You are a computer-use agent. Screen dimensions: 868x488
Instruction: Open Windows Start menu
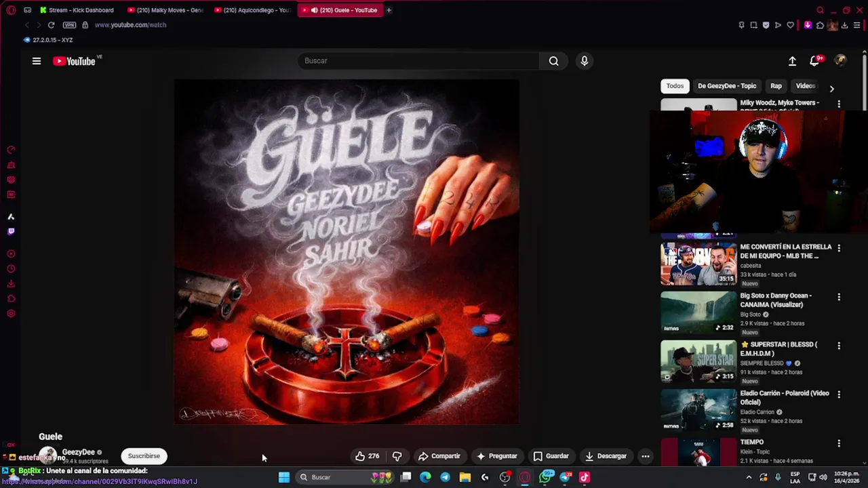click(x=284, y=477)
